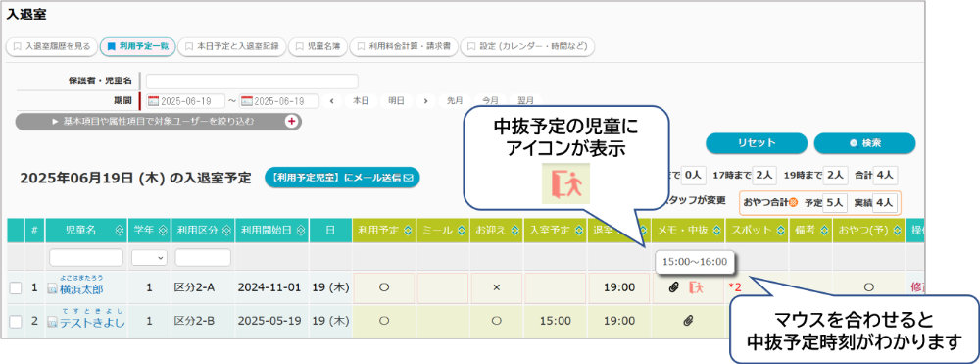Click the 17時まで 2人 count box
The width and height of the screenshot is (980, 364).
(x=765, y=176)
